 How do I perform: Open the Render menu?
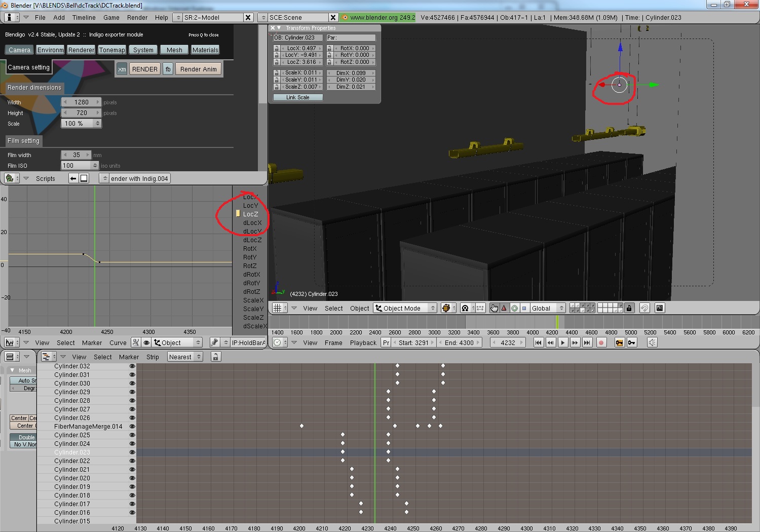click(137, 17)
